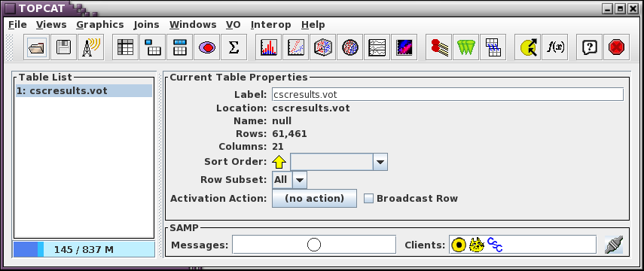Open the Interop menu
Image resolution: width=644 pixels, height=271 pixels.
tap(270, 25)
